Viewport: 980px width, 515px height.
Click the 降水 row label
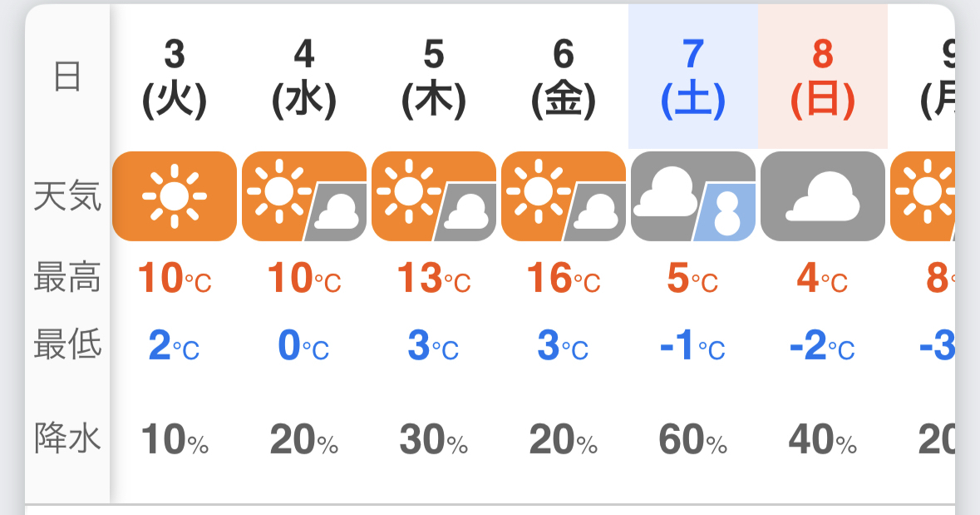point(67,438)
